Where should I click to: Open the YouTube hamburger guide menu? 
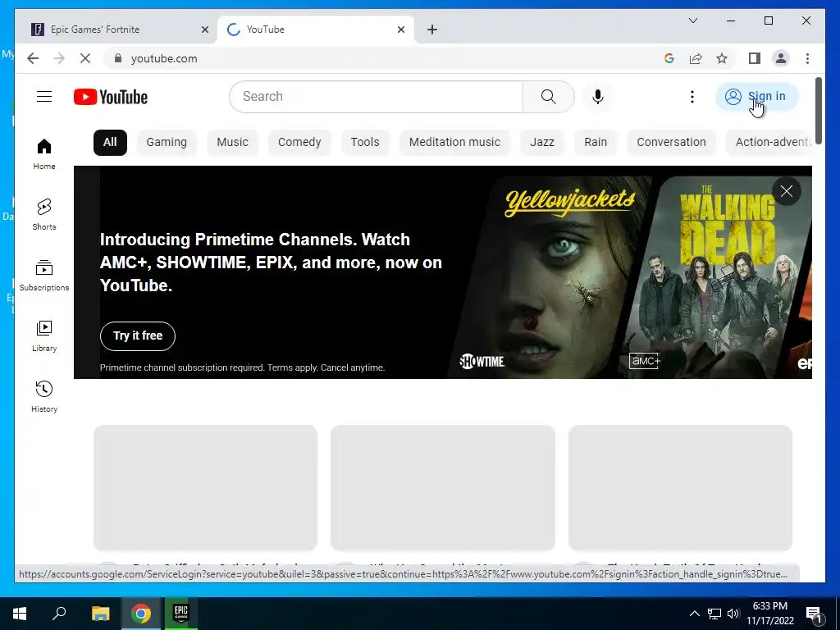[x=44, y=97]
